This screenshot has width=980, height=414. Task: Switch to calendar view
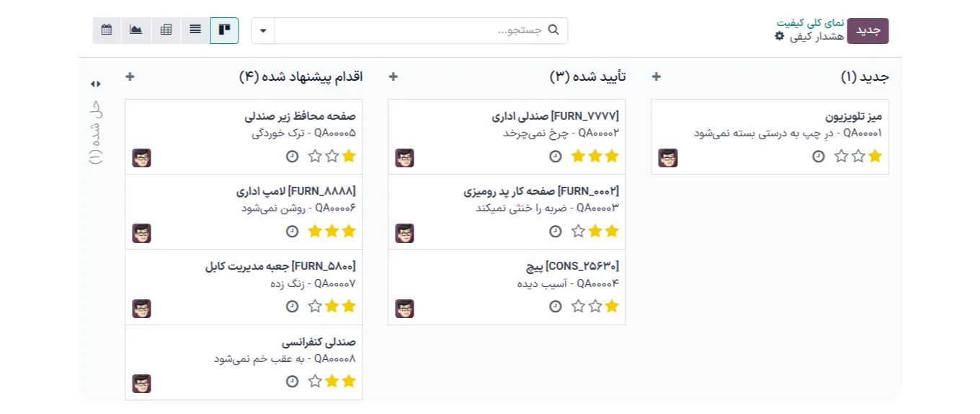[x=107, y=30]
